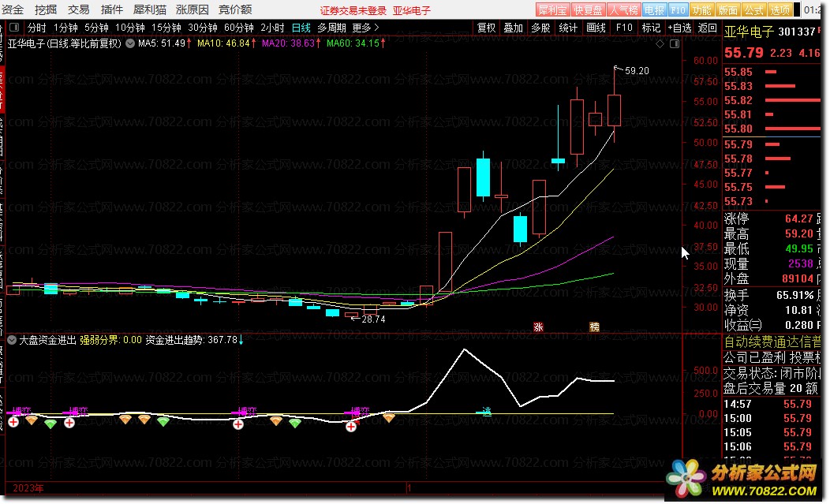This screenshot has width=830, height=504.
Task: Click the 多股 multi-stock tool
Action: point(540,28)
